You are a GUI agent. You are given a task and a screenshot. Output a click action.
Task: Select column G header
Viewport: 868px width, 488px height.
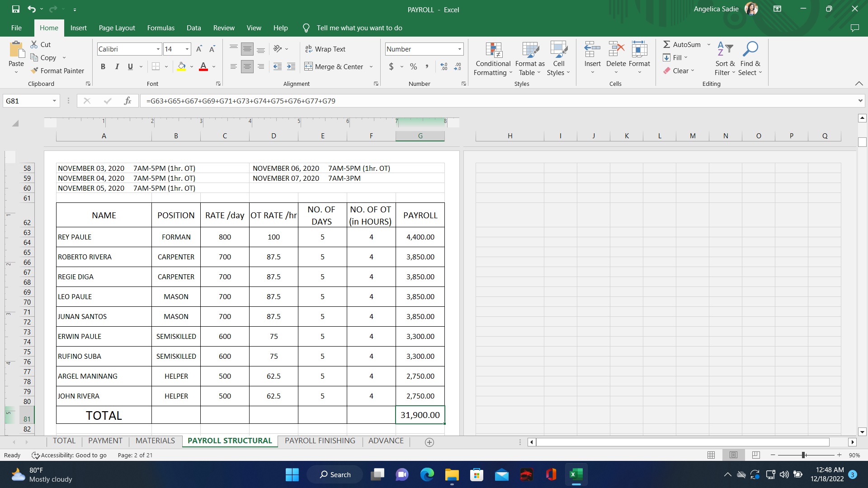(x=420, y=136)
